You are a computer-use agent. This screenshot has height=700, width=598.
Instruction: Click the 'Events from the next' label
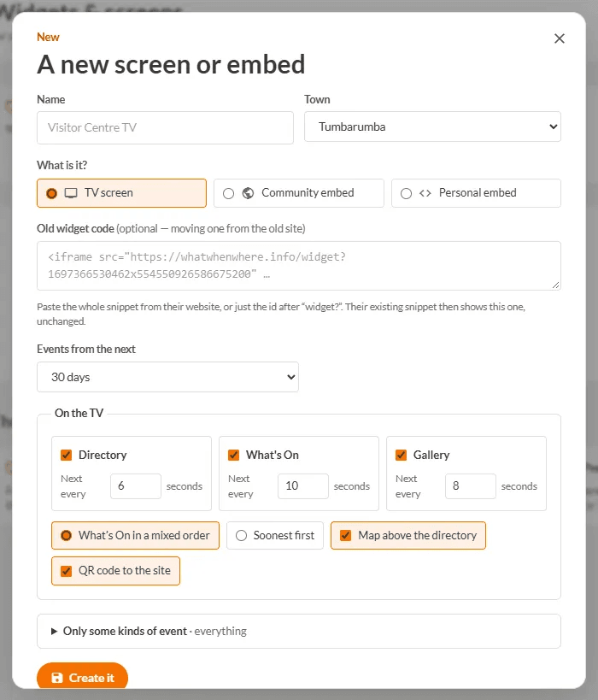pos(86,349)
